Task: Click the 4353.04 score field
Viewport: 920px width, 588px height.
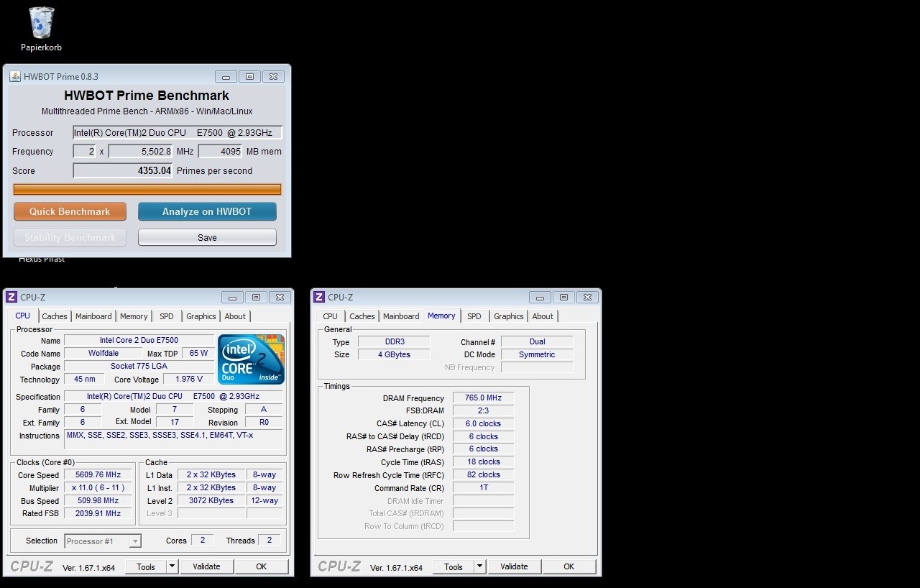Action: [x=123, y=170]
